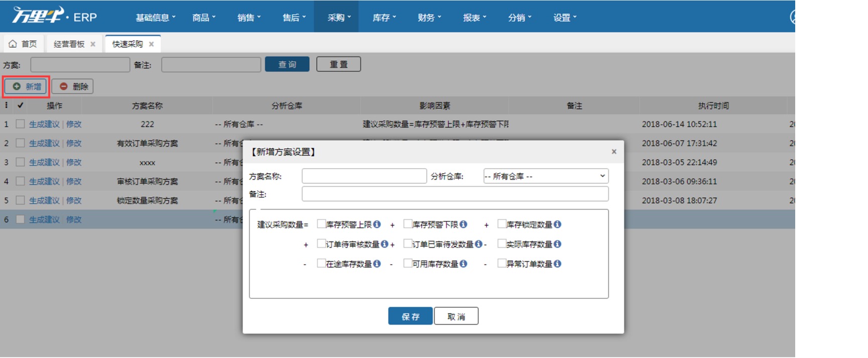Open the 商品 menu
868x358 pixels.
coord(204,18)
